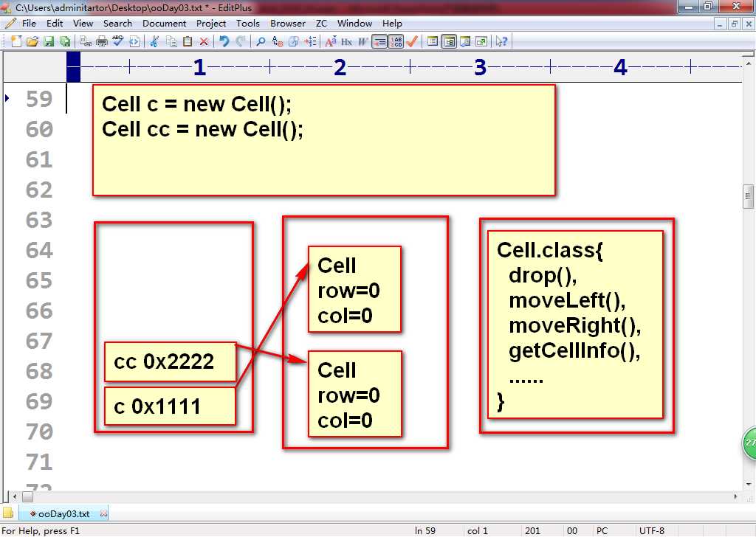Click the Go to Line toolbar icon
The width and height of the screenshot is (756, 537).
(310, 42)
